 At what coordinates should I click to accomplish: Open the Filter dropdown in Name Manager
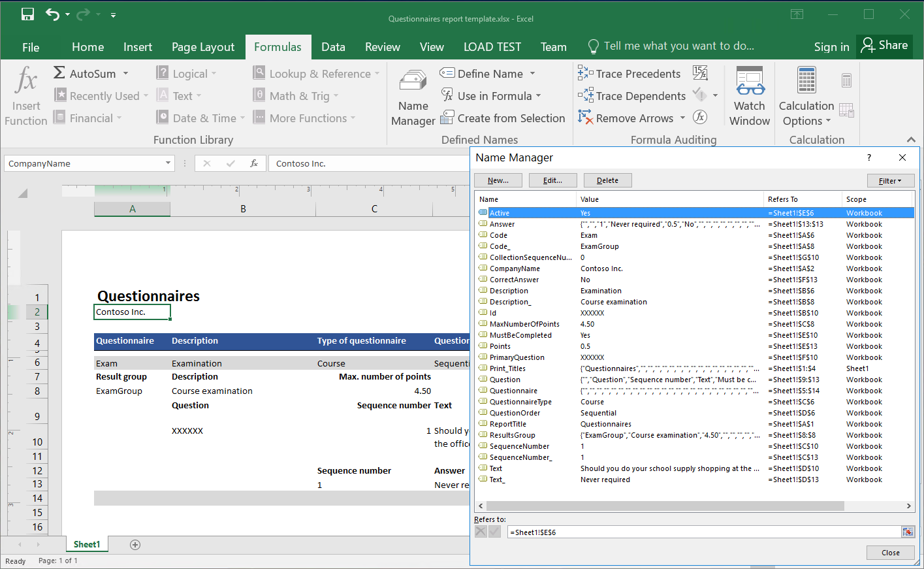point(891,180)
